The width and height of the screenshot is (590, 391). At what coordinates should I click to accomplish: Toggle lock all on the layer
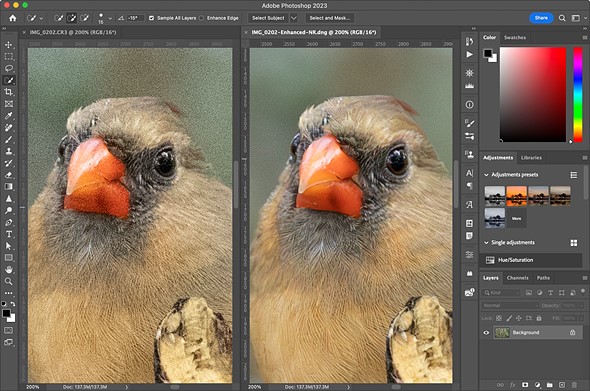[539, 318]
